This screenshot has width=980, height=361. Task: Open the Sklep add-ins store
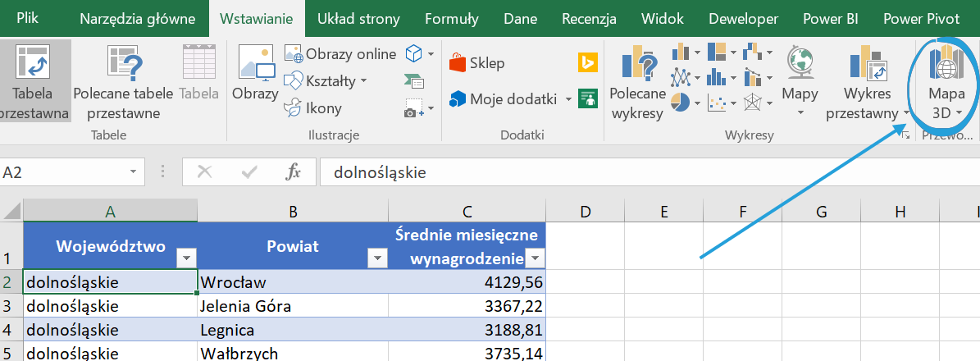click(477, 63)
